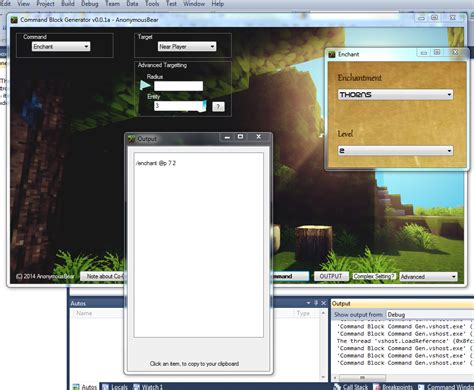Open the Project menu
The image size is (474, 390).
click(45, 4)
